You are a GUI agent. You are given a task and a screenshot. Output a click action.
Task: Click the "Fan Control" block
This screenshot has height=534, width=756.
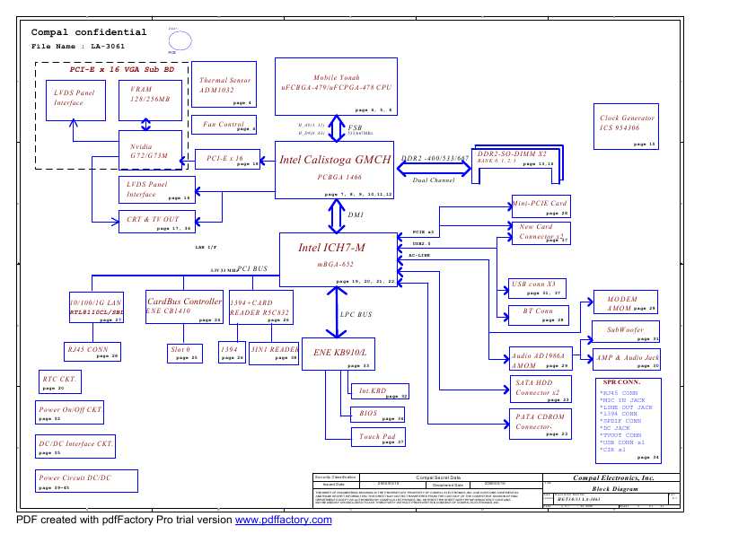coord(224,125)
